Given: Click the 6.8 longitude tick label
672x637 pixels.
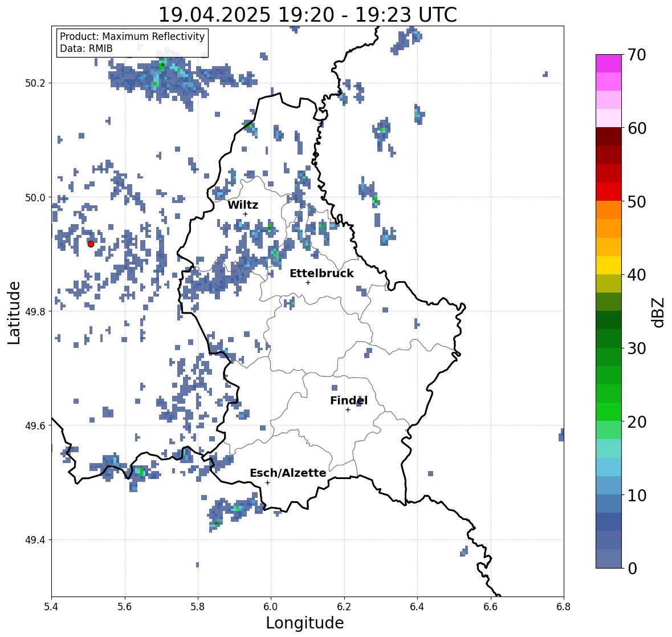Looking at the screenshot, I should coord(564,606).
